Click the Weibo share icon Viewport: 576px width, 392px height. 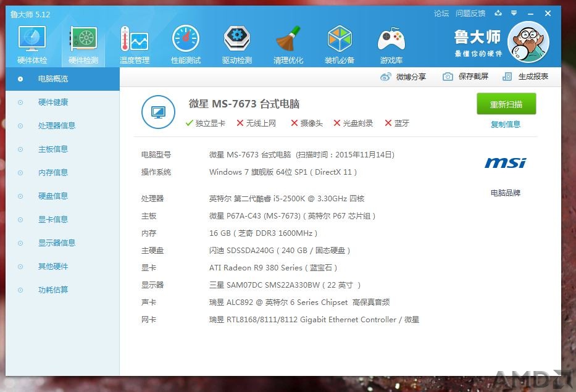[x=386, y=77]
